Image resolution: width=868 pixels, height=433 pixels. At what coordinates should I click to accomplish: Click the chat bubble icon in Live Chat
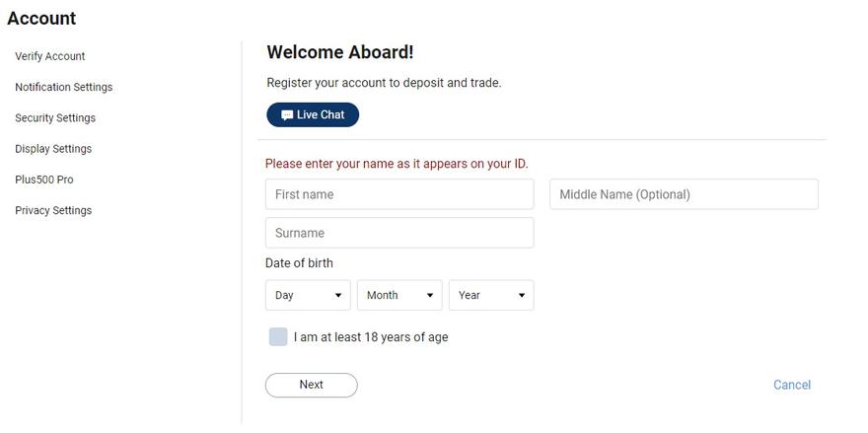[287, 115]
